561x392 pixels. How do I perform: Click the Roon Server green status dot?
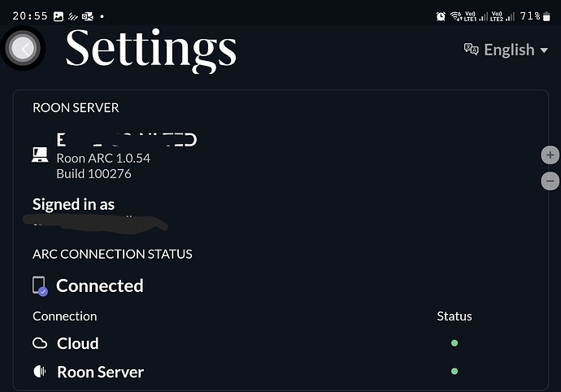(x=454, y=371)
